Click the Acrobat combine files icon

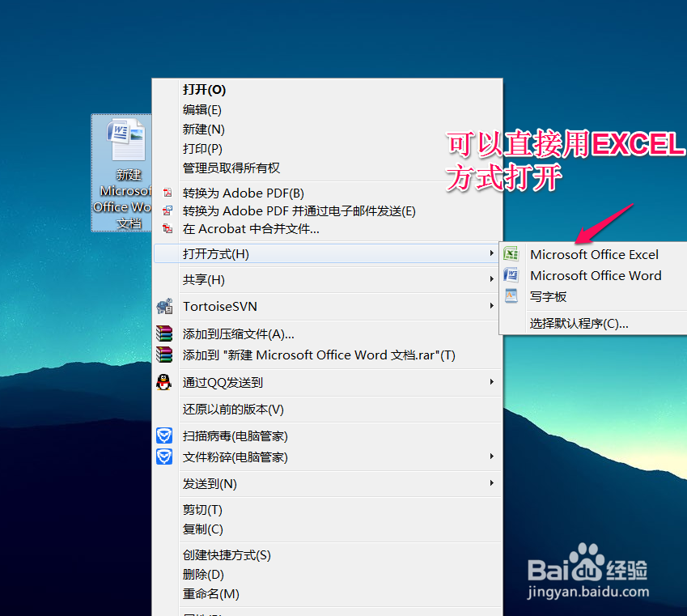[x=168, y=228]
